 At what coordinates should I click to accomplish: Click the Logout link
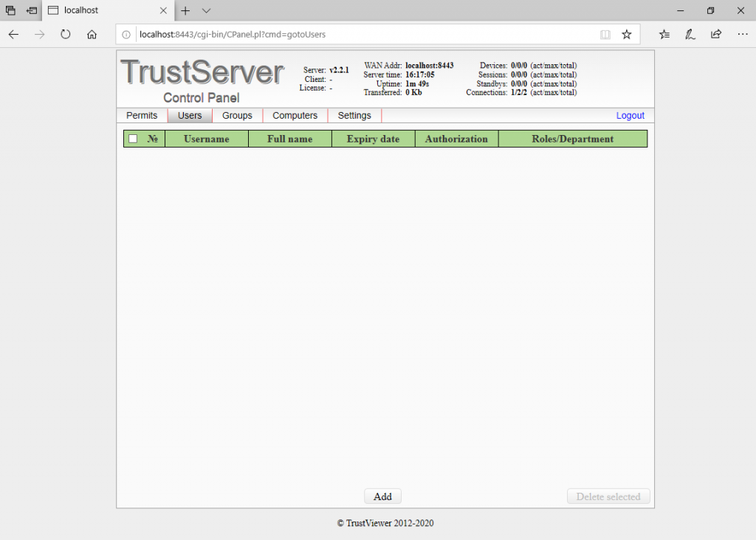[630, 116]
